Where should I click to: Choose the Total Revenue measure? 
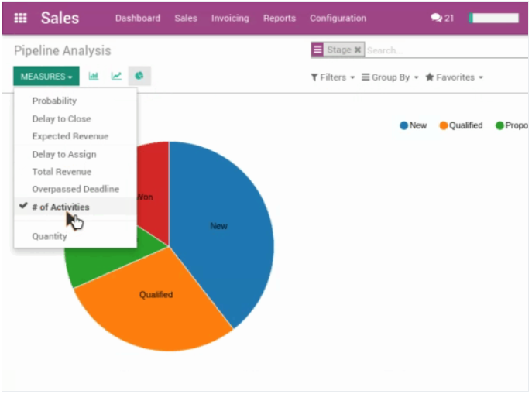click(x=61, y=172)
